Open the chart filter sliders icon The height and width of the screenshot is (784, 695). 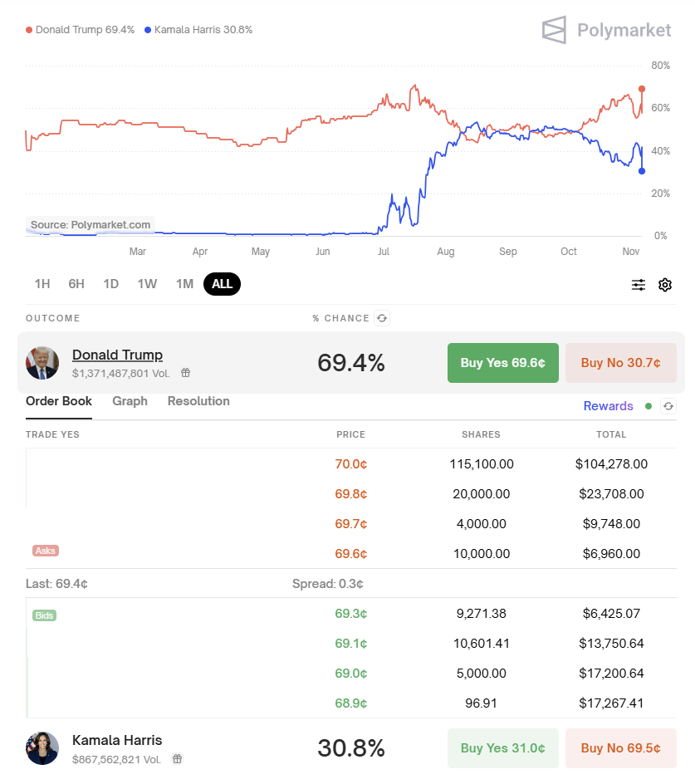pos(638,285)
